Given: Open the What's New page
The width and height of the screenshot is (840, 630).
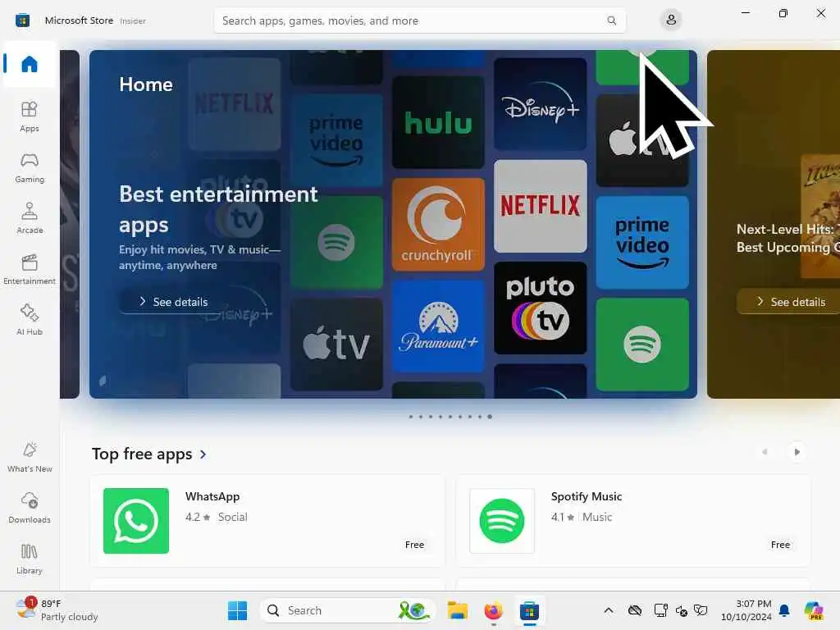Looking at the screenshot, I should [30, 458].
